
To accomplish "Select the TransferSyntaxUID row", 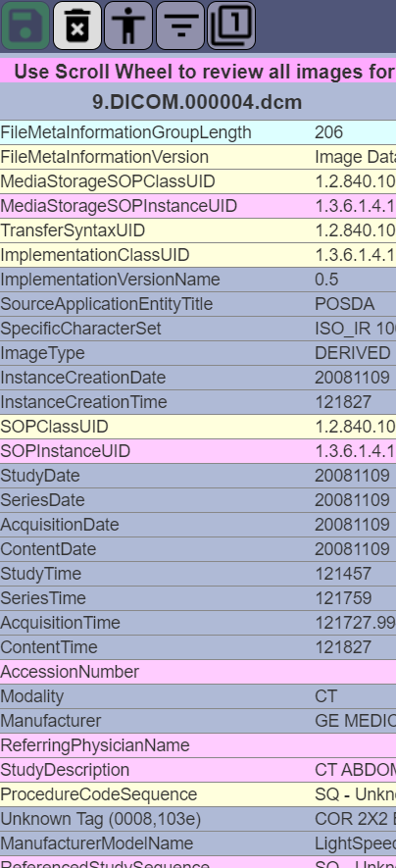I will (198, 230).
